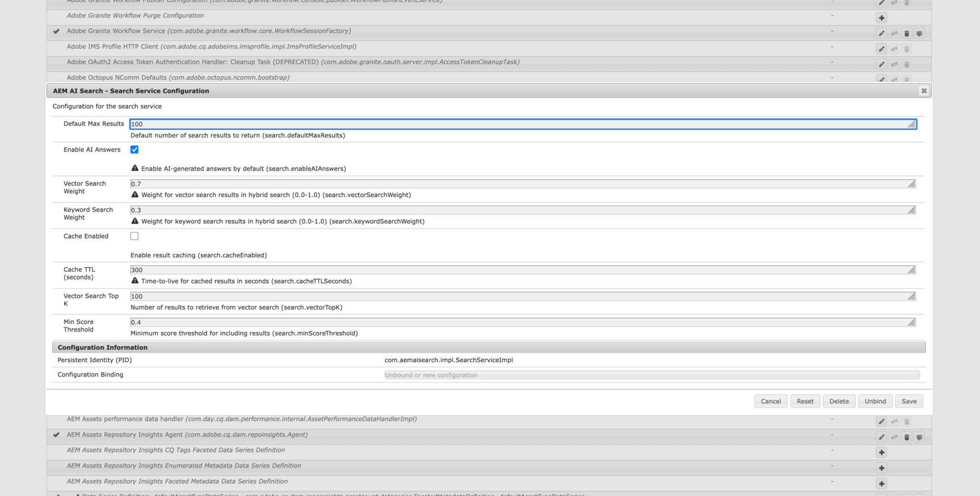The height and width of the screenshot is (496, 980).
Task: Warning icon beside Cache TTL description
Action: click(x=135, y=280)
